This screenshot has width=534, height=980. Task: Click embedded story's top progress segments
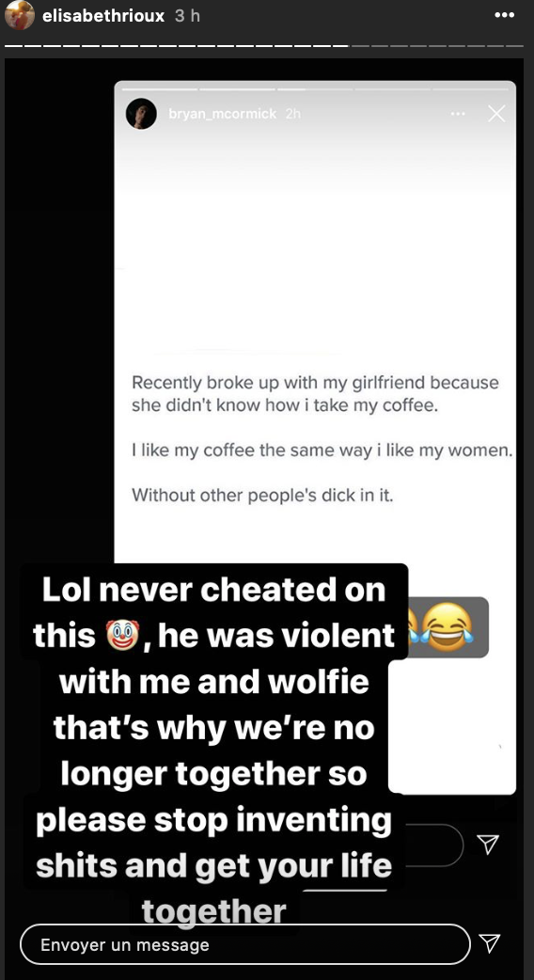pos(315,88)
